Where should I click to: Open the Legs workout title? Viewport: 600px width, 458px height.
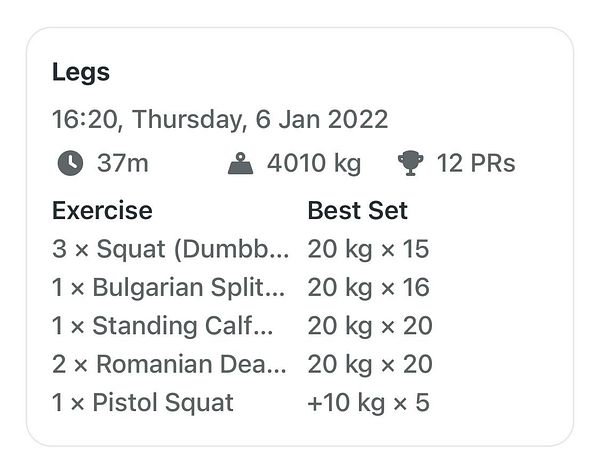coord(81,72)
